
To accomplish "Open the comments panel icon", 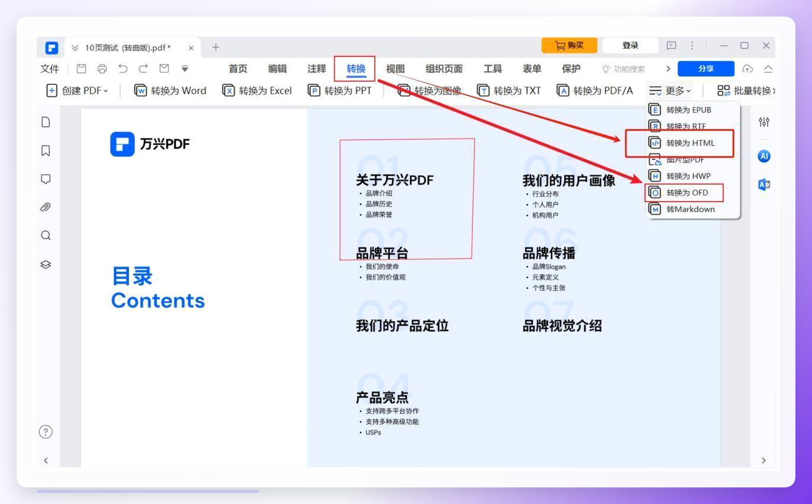I will (x=46, y=179).
